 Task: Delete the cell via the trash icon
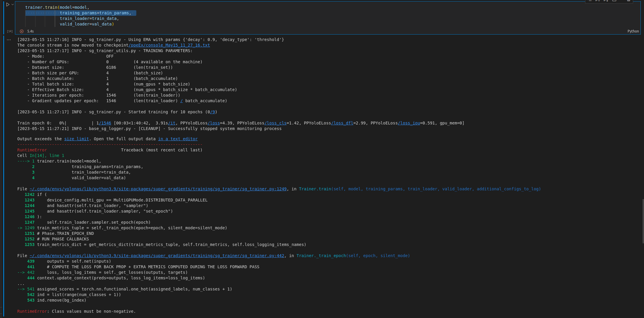629,1
